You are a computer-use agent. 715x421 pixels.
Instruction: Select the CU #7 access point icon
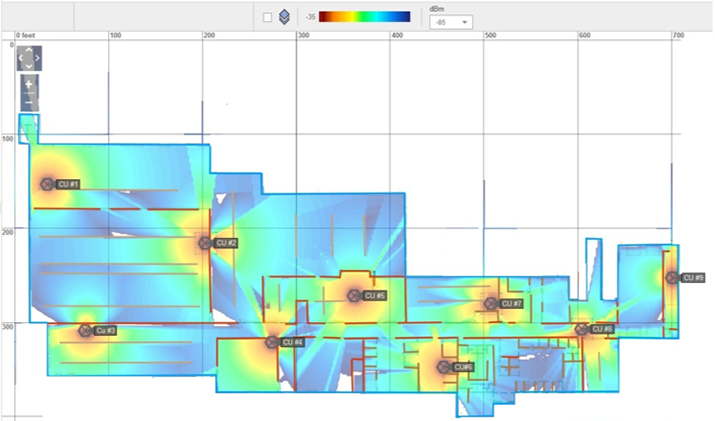point(491,303)
